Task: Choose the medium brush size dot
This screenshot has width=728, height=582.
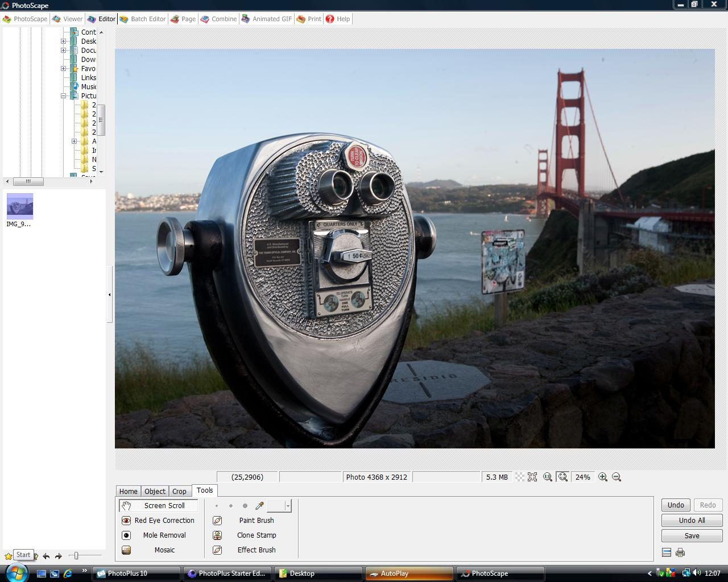Action: pos(231,505)
